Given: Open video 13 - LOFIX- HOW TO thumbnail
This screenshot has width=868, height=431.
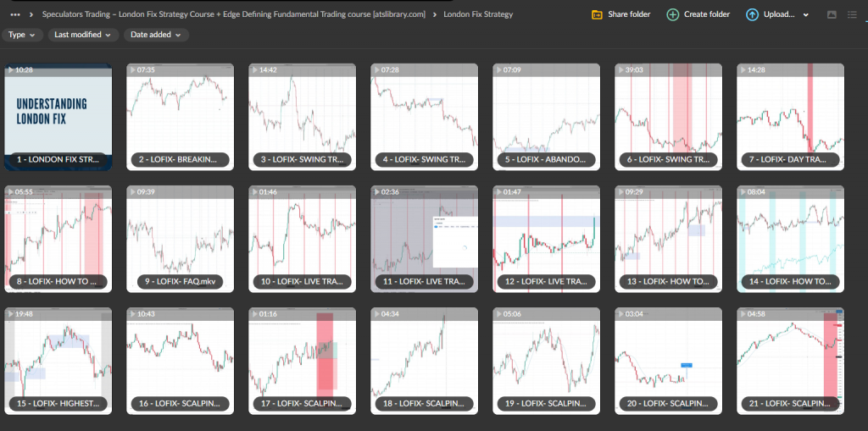Looking at the screenshot, I should [x=668, y=239].
